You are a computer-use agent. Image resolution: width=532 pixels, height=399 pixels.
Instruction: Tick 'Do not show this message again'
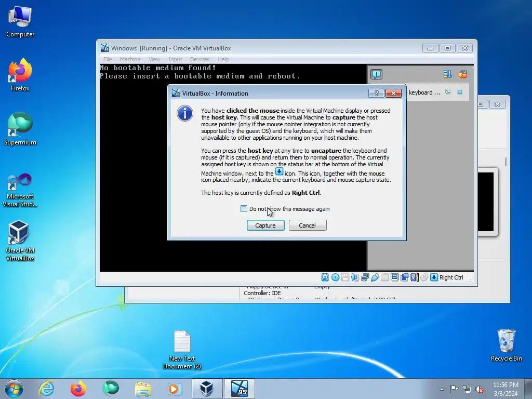click(x=244, y=209)
